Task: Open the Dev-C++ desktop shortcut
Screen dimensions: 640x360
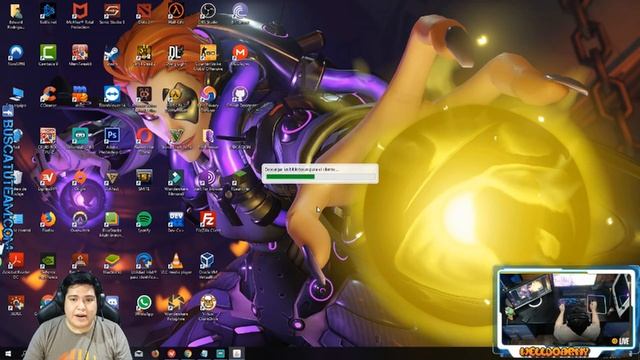Action: (176, 222)
